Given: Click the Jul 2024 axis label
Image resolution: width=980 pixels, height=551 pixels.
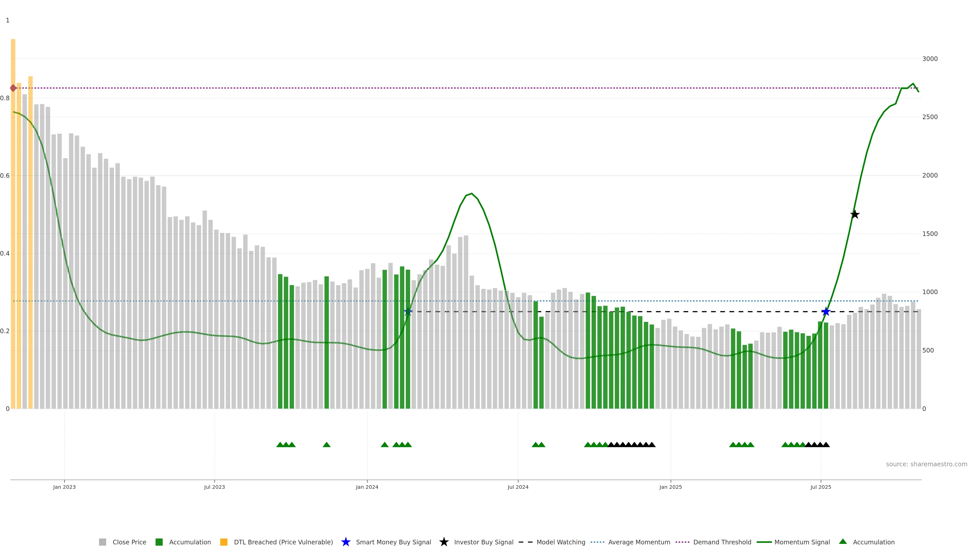Looking at the screenshot, I should click(518, 487).
